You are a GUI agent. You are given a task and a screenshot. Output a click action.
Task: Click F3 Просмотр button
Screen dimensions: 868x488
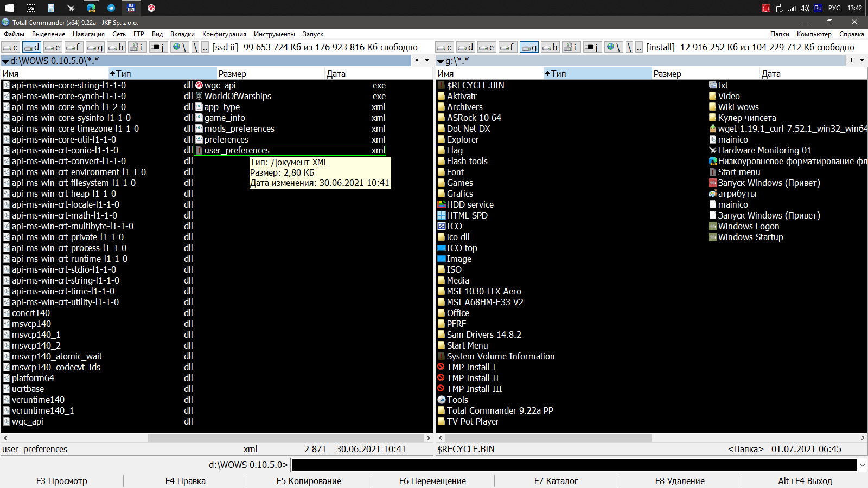[x=62, y=481]
